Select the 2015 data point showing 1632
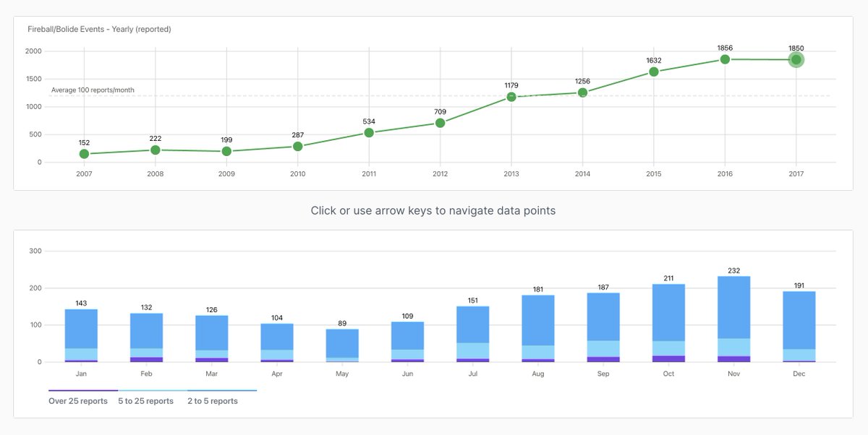The height and width of the screenshot is (435, 868). tap(653, 71)
